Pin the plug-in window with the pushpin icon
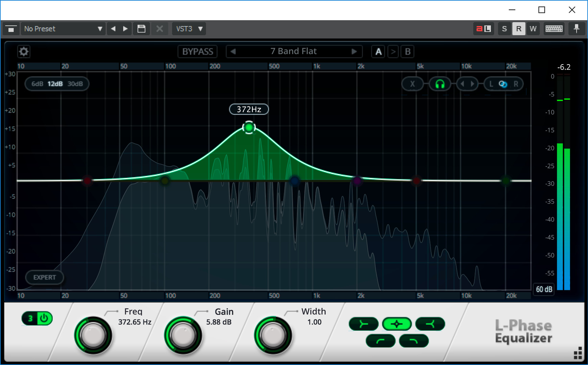 [577, 29]
